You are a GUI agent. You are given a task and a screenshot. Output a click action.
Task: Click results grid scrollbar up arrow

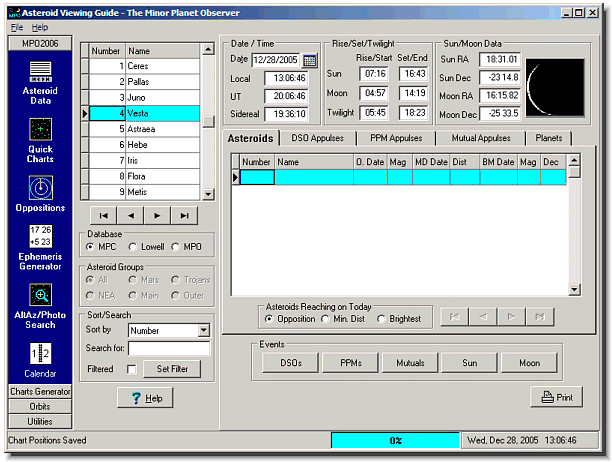574,160
